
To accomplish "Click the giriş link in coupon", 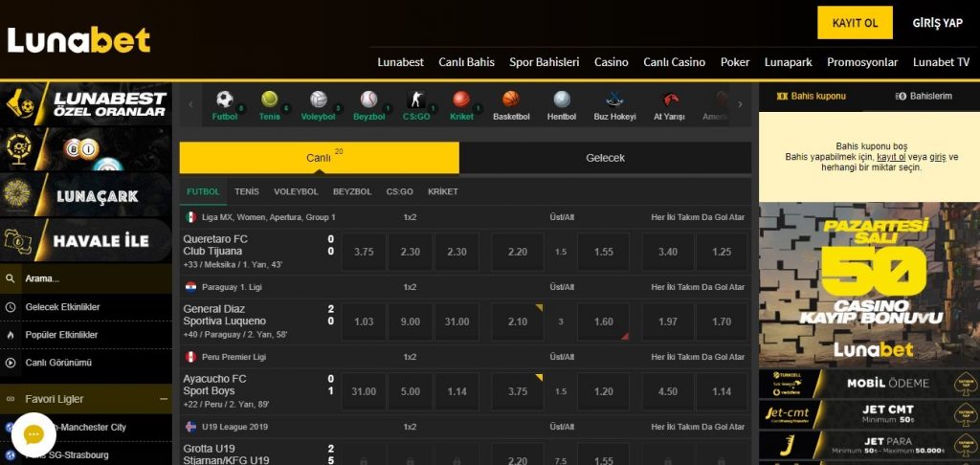I will [x=937, y=157].
